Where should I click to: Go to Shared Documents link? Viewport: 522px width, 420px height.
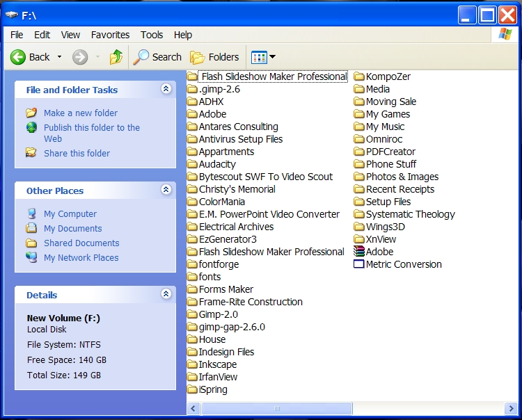coord(81,243)
